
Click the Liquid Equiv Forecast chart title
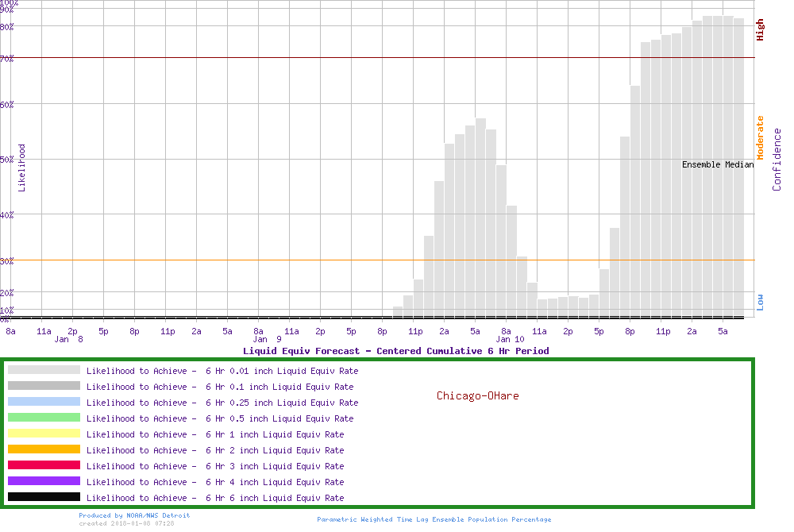[x=395, y=350]
